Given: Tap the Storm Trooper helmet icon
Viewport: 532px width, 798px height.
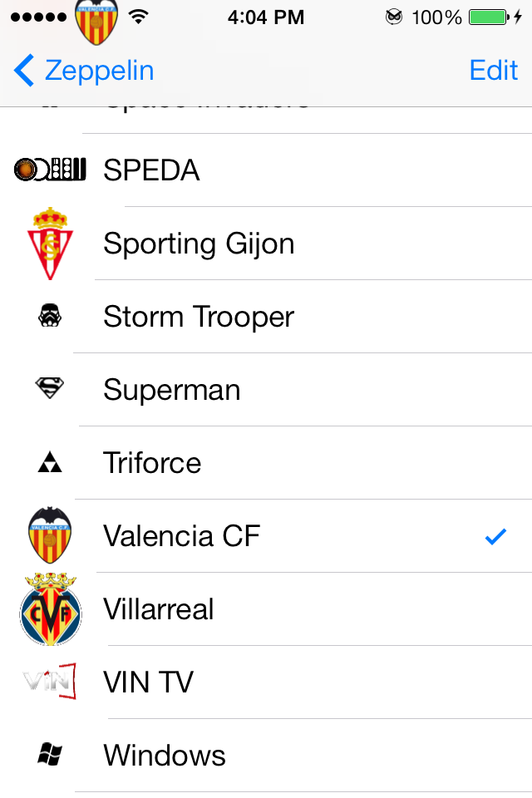Looking at the screenshot, I should click(x=50, y=316).
